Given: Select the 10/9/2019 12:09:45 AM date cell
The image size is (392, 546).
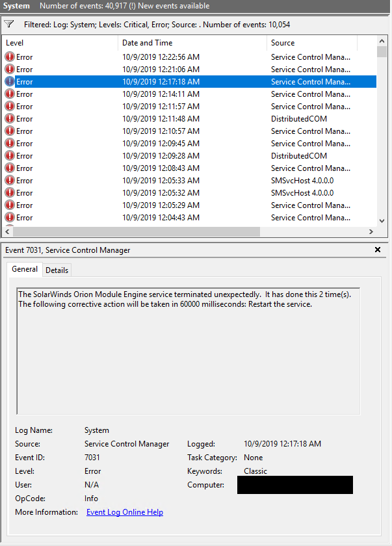Looking at the screenshot, I should (161, 144).
